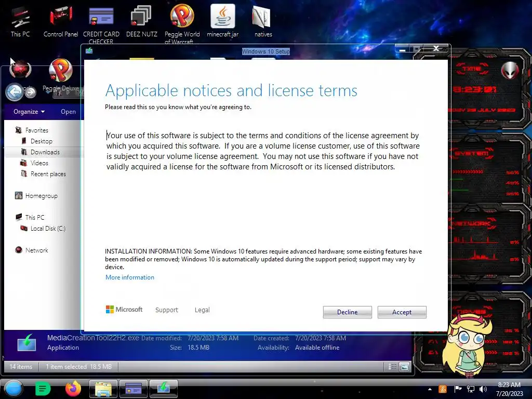532x399 pixels.
Task: Open the Support link
Action: [x=167, y=310]
